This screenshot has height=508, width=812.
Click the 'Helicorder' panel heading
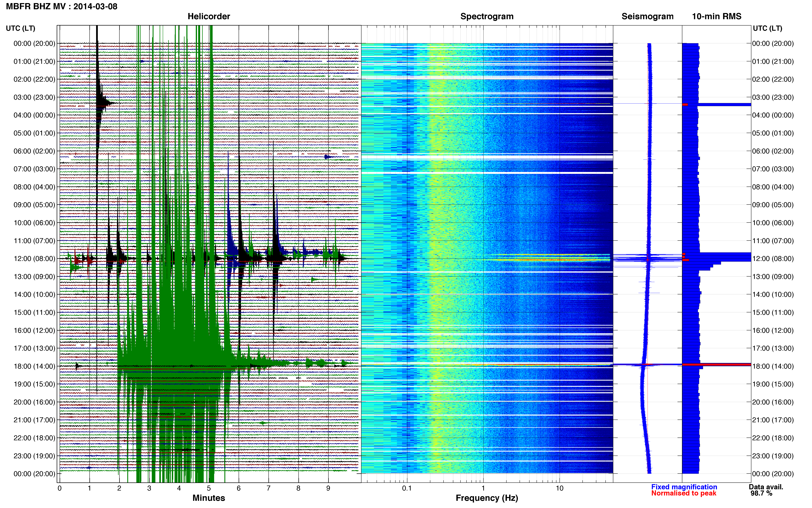point(209,16)
